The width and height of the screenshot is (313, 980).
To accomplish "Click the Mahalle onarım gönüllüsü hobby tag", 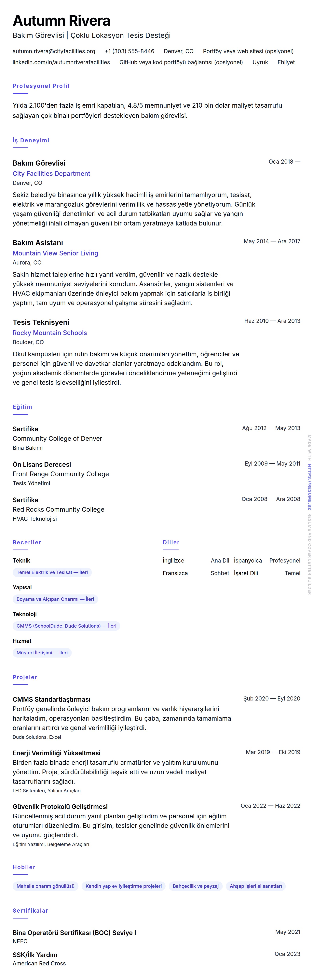I will [45, 886].
